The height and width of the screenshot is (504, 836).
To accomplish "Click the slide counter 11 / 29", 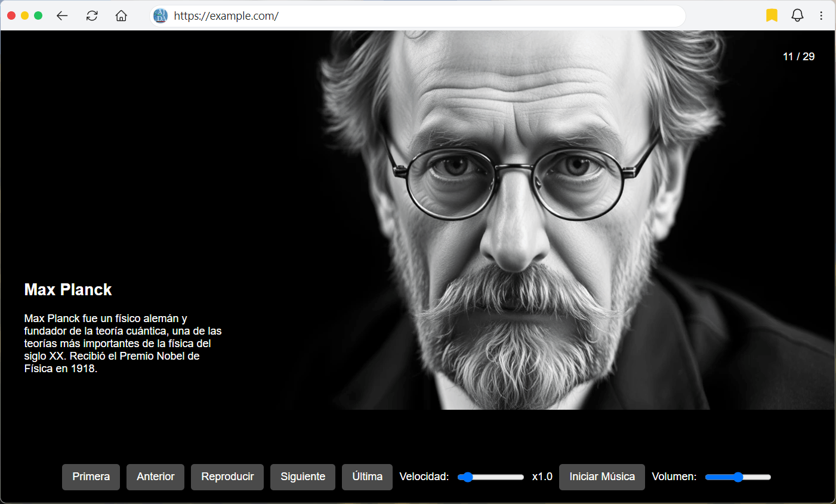I will point(798,57).
